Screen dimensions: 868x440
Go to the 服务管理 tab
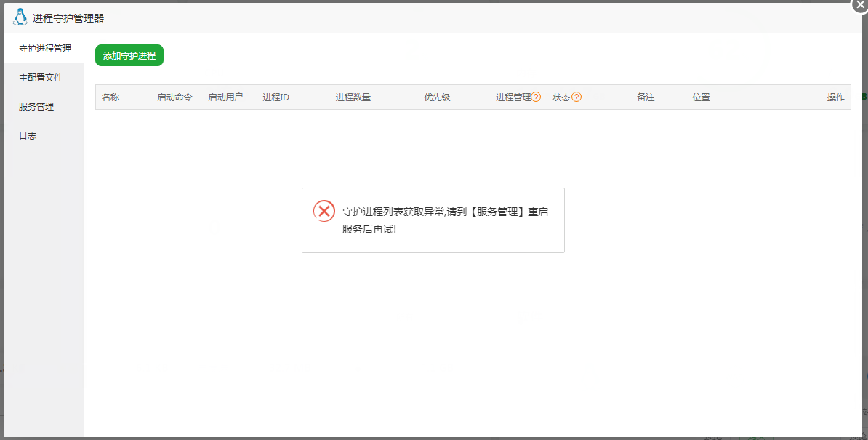[45, 106]
